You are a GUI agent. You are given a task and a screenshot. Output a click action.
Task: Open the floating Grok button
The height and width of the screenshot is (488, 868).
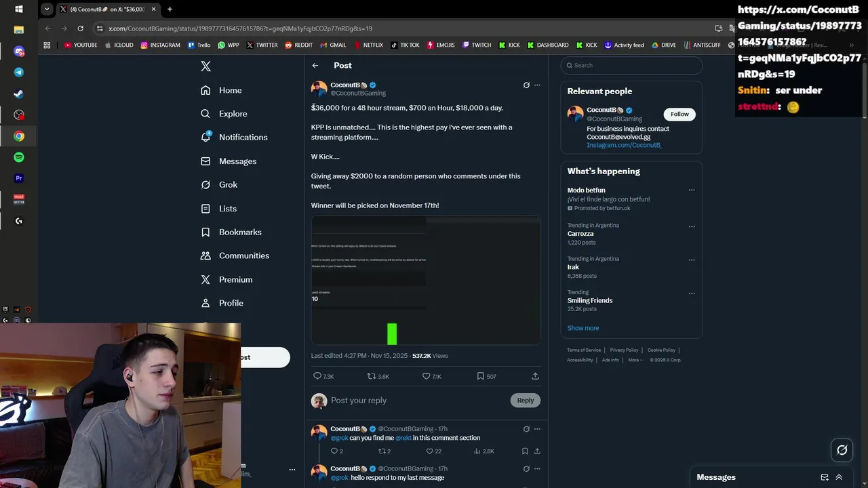(842, 449)
